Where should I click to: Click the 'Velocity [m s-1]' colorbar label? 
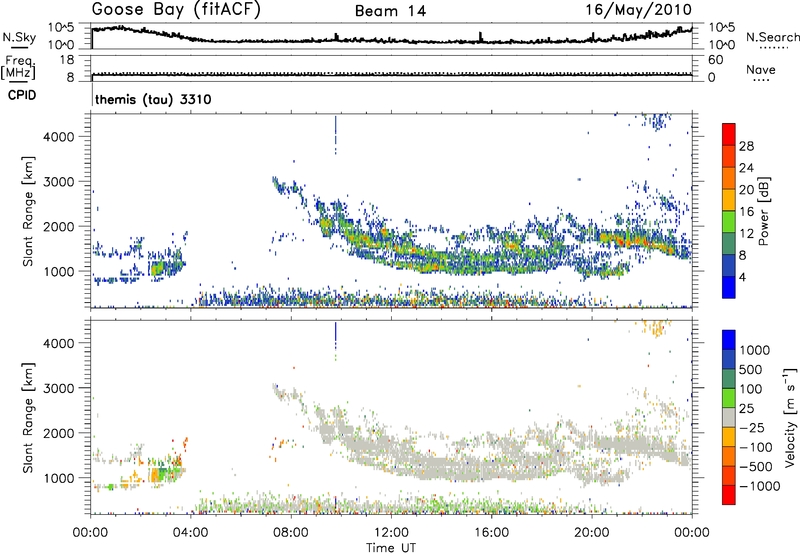790,417
